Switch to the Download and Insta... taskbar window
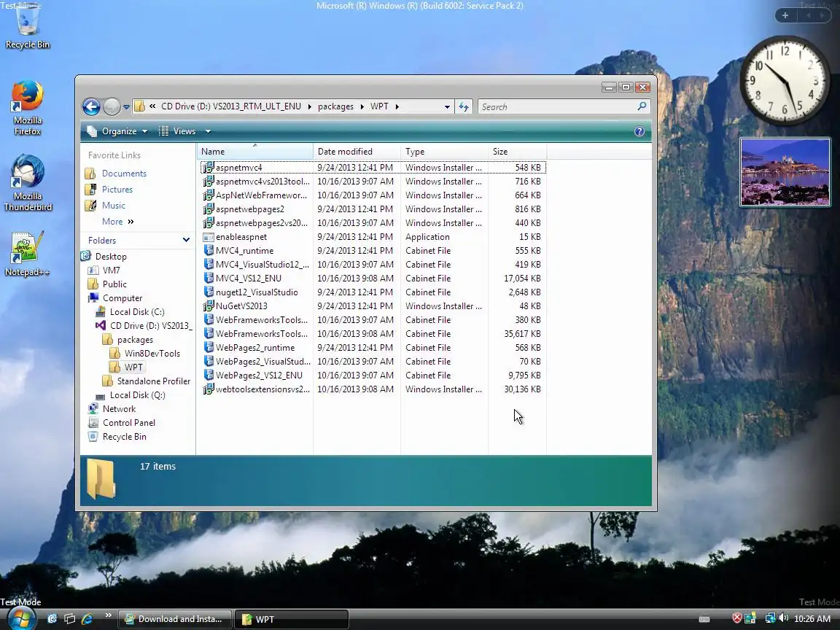This screenshot has height=630, width=840. 175,619
